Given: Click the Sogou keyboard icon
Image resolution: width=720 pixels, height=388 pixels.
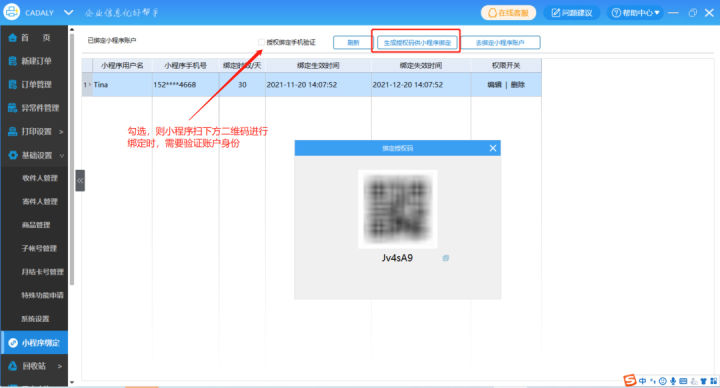Looking at the screenshot, I should [x=683, y=381].
